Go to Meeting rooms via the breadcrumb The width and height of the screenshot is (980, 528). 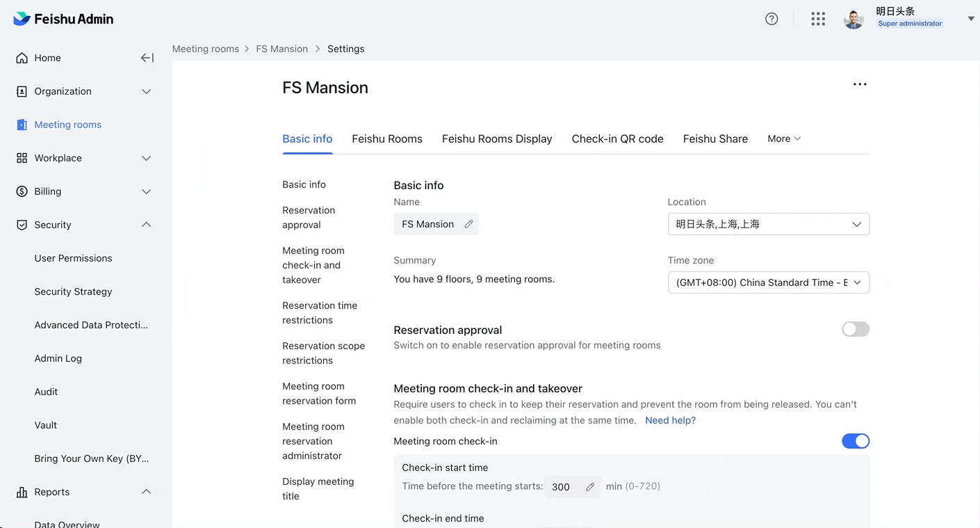(x=206, y=49)
